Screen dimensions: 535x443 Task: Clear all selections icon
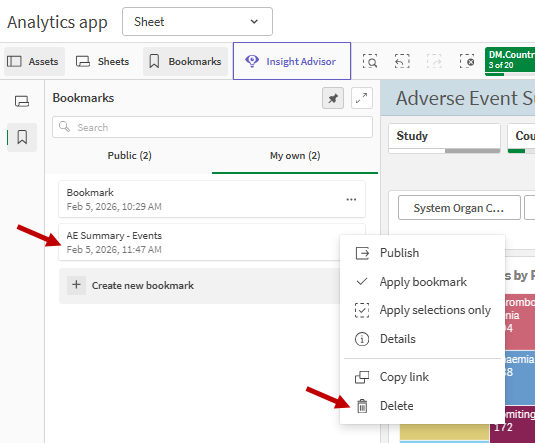(x=466, y=61)
